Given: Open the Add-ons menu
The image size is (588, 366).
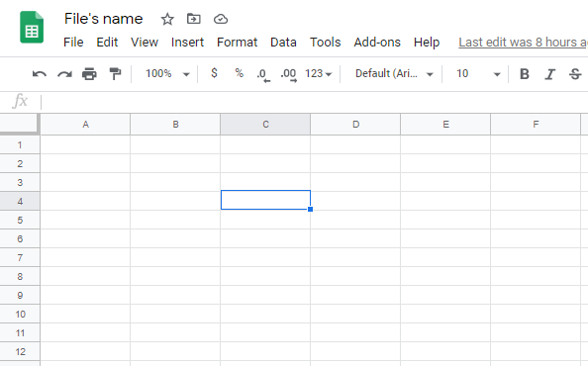Looking at the screenshot, I should 377,42.
